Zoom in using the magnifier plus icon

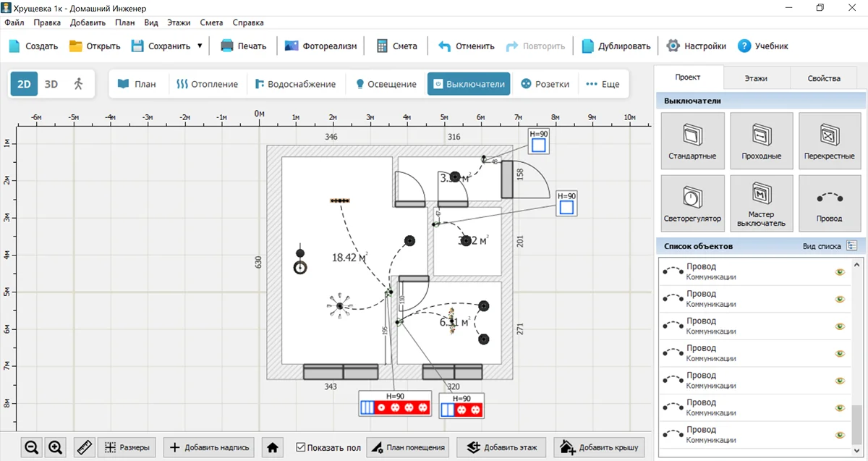pos(56,447)
